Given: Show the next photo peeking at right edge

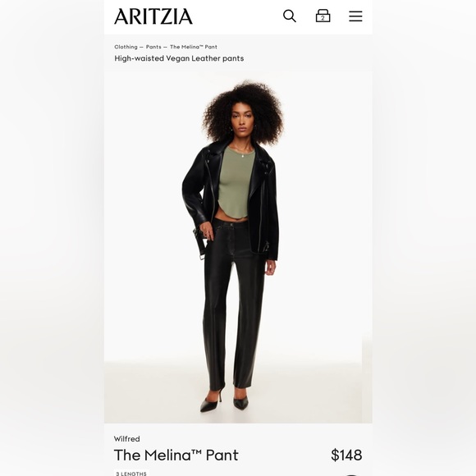Looking at the screenshot, I should point(367,377).
